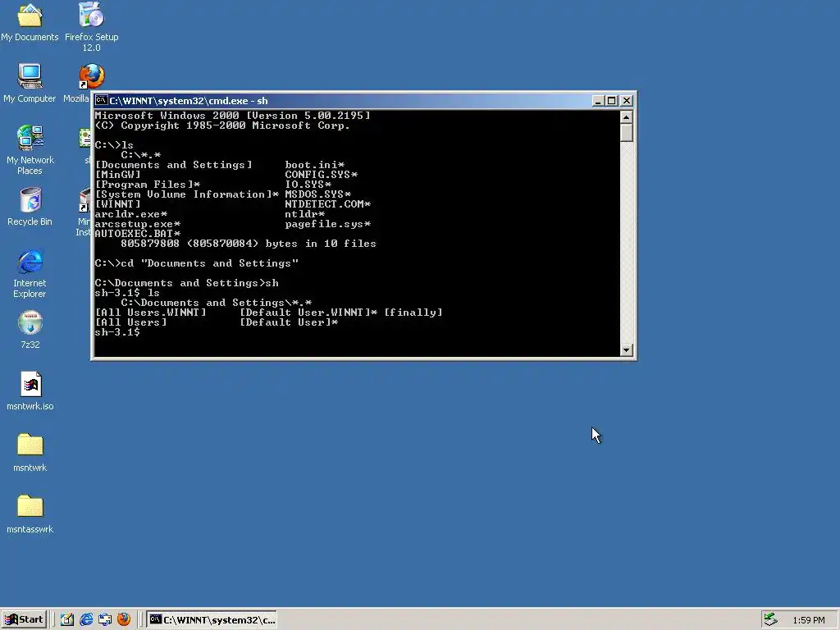Image resolution: width=840 pixels, height=630 pixels.
Task: Click the cmd.exe taskbar button
Action: 212,620
